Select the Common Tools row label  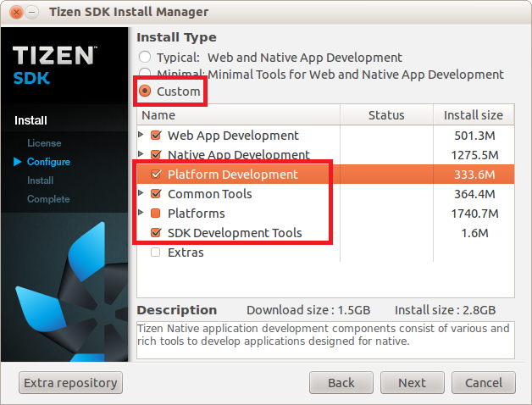pyautogui.click(x=210, y=194)
